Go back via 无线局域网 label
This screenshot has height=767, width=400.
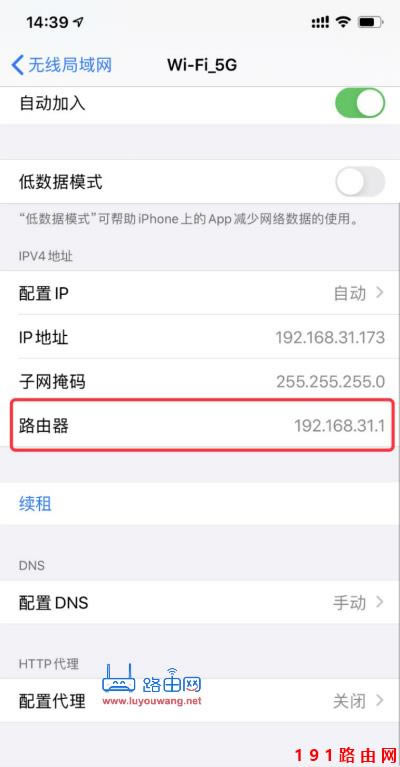(x=70, y=65)
